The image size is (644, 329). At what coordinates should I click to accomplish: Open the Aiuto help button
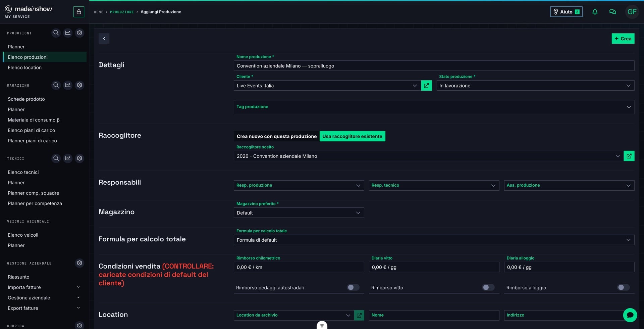point(566,12)
